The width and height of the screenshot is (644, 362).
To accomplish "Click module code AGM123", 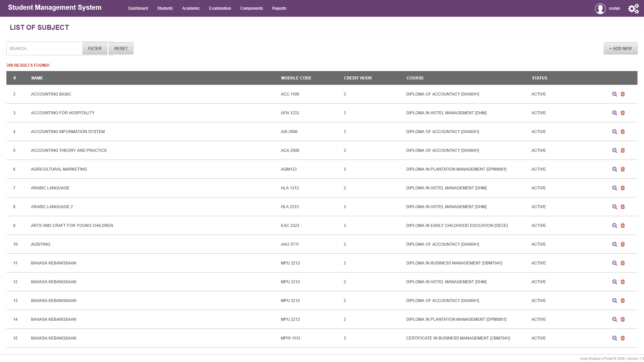I will click(x=289, y=169).
